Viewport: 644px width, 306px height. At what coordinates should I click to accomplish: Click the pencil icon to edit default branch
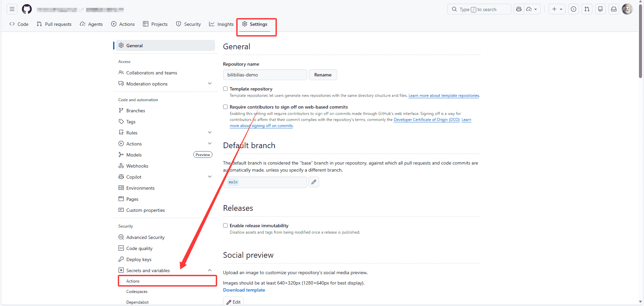coord(314,182)
